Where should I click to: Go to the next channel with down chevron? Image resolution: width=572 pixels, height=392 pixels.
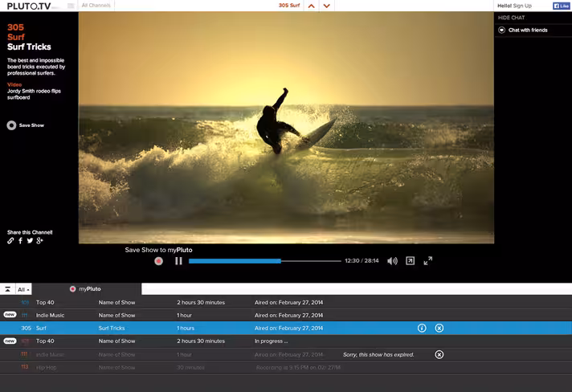click(327, 6)
